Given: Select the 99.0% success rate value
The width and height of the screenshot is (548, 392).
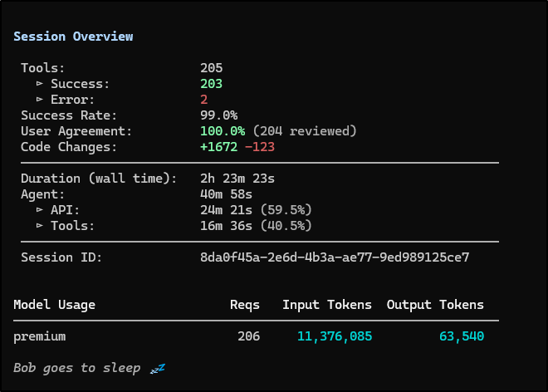Looking at the screenshot, I should pyautogui.click(x=219, y=115).
